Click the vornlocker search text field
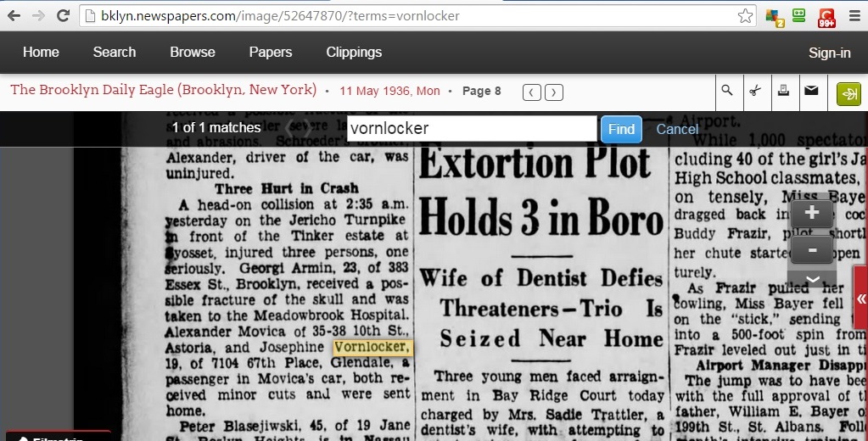Screen dimensions: 868x441 [x=471, y=129]
